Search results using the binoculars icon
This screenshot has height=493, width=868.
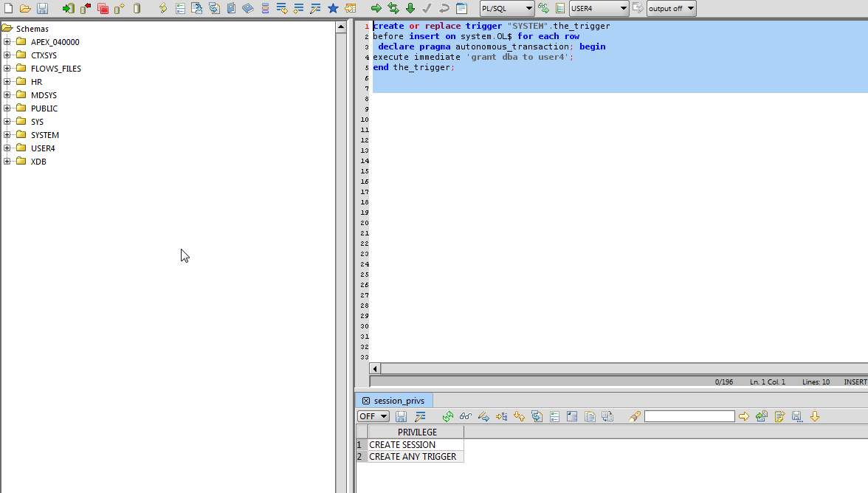465,416
